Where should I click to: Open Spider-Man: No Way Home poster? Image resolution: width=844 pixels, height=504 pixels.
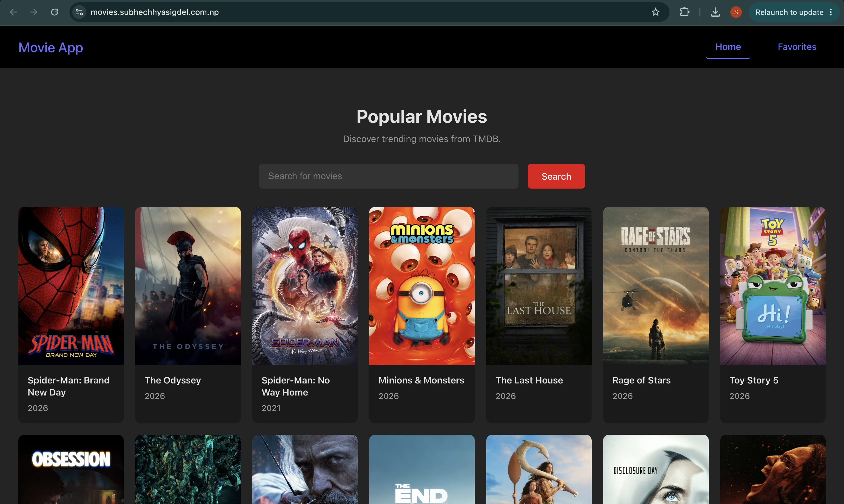pos(305,286)
